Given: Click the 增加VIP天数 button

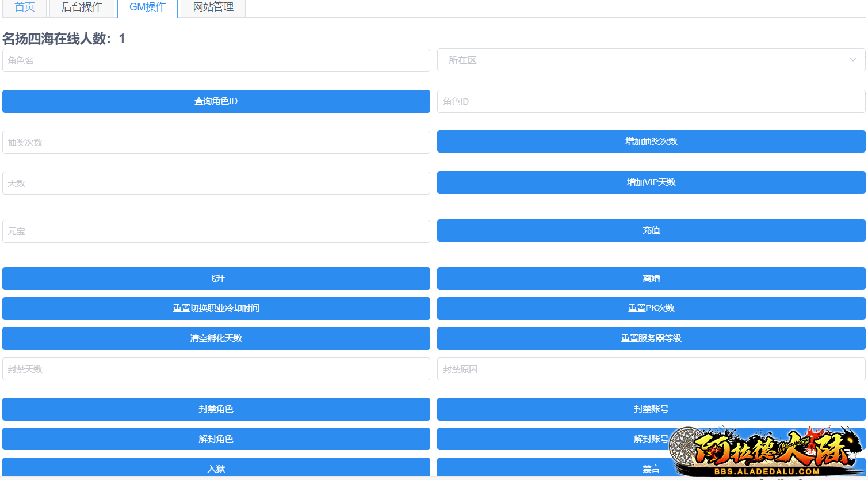Looking at the screenshot, I should pyautogui.click(x=651, y=182).
